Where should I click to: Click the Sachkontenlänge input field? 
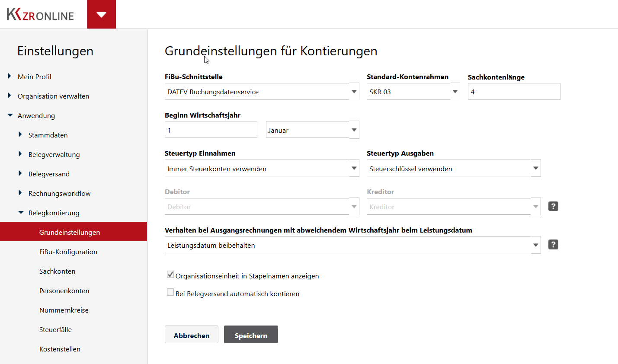pyautogui.click(x=514, y=92)
